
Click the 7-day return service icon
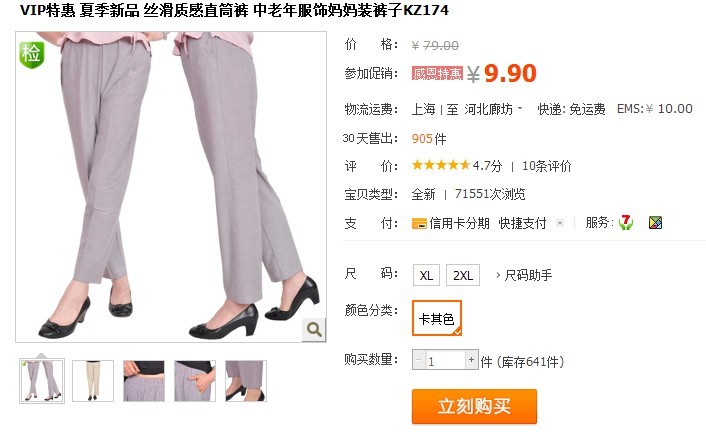(x=625, y=222)
